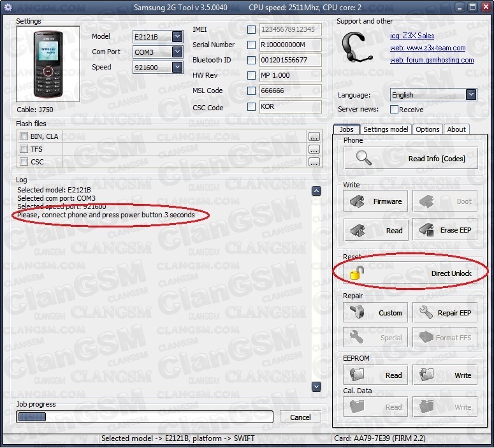Click the 'Card: AA79-7E39' status entry
The height and width of the screenshot is (448, 494).
380,438
